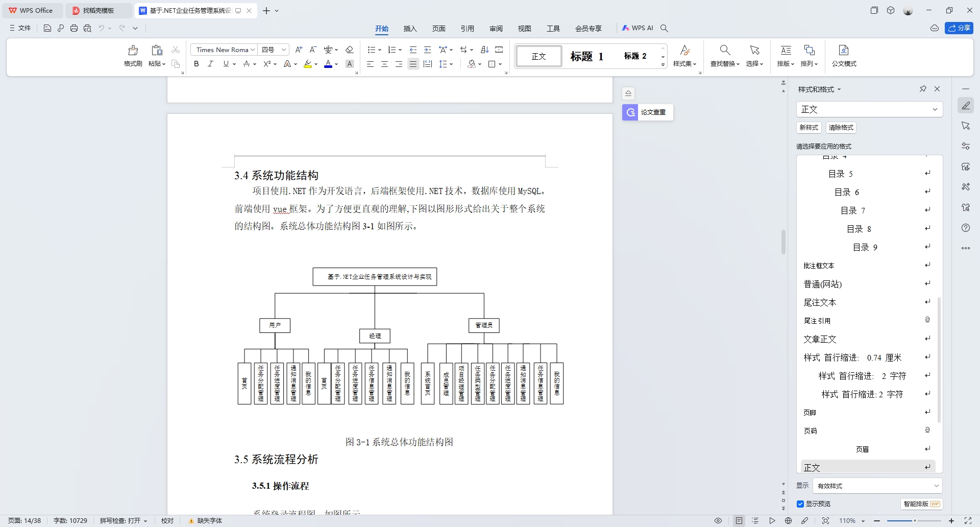The width and height of the screenshot is (980, 527).
Task: Switch to the 插入 ribbon tab
Action: 410,29
